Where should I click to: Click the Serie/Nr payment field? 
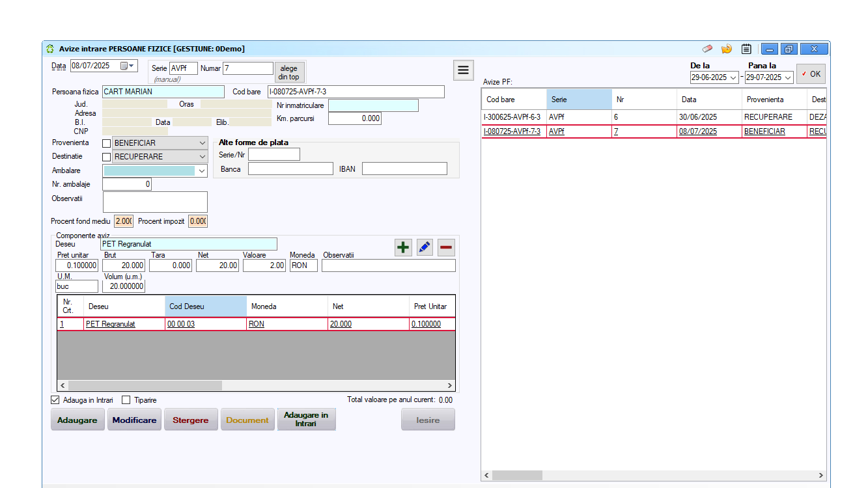click(274, 154)
